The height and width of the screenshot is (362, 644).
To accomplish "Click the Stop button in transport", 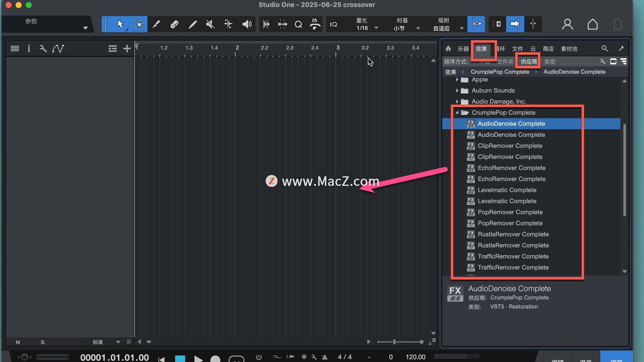I will point(180,359).
